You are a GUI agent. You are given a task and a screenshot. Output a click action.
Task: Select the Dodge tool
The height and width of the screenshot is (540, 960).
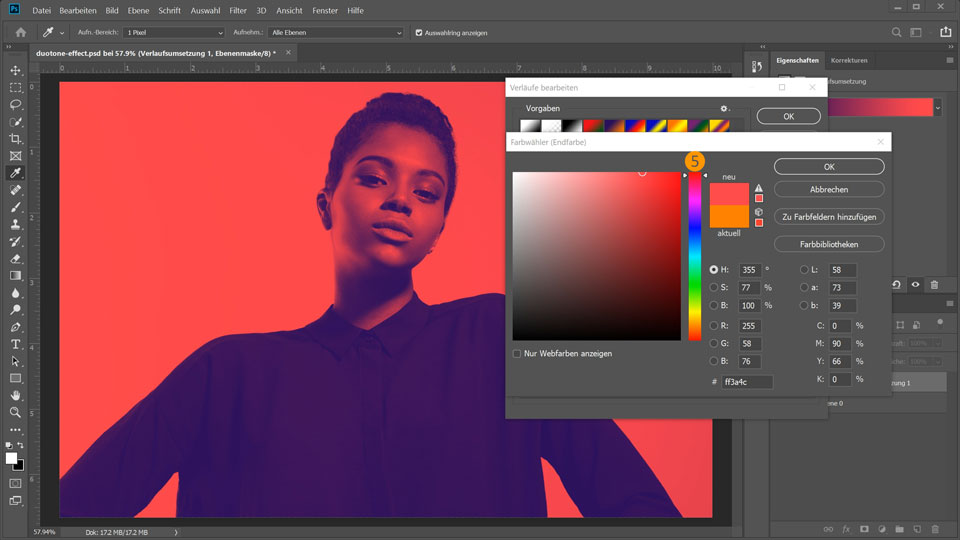click(16, 310)
